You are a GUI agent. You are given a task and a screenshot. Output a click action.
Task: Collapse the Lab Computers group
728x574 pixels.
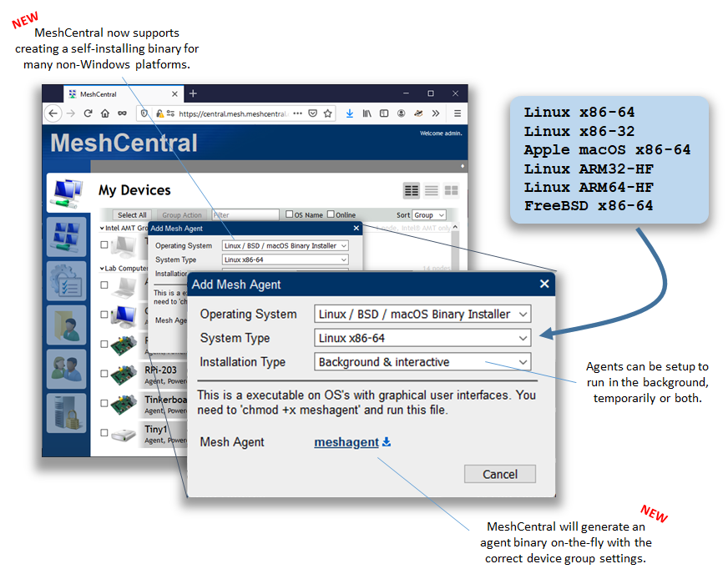(101, 269)
